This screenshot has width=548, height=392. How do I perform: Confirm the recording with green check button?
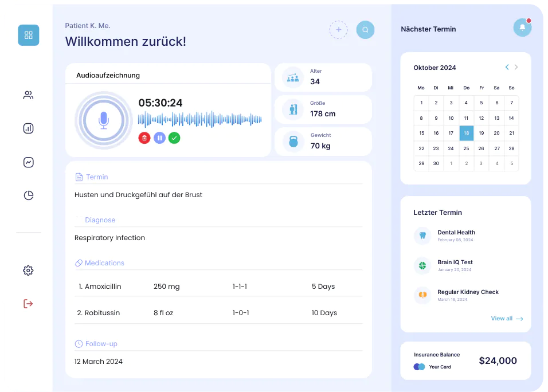point(174,138)
